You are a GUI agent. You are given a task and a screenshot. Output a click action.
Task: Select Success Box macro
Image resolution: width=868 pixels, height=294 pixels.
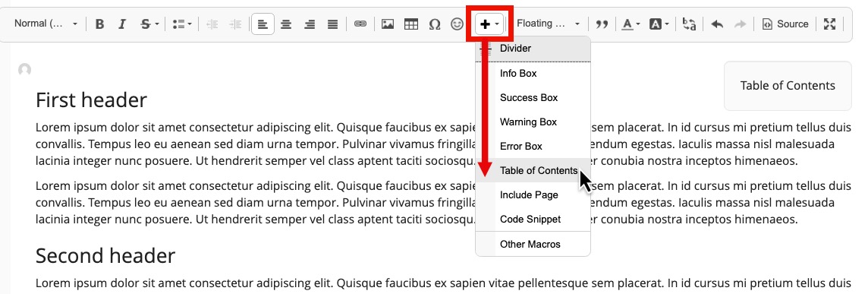click(x=533, y=98)
